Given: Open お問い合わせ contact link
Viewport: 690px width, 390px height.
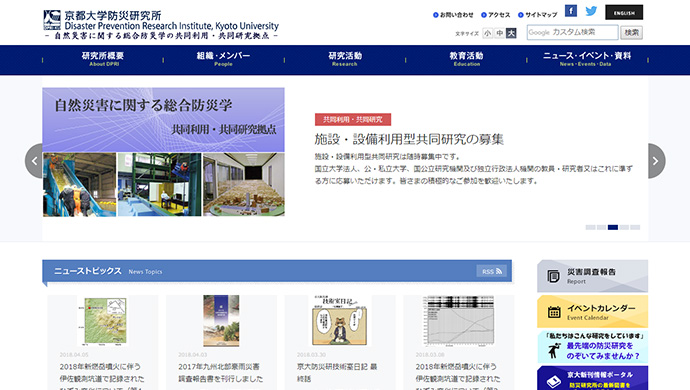Looking at the screenshot, I should pos(453,15).
